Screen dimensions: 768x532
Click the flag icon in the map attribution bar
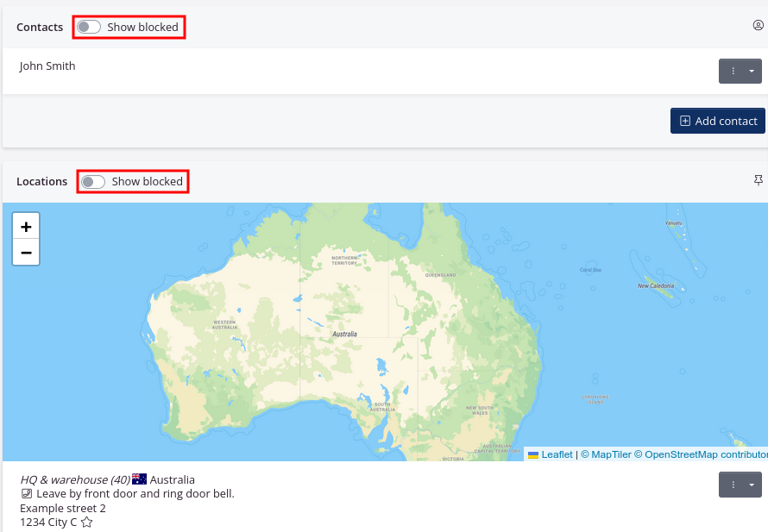(535, 454)
